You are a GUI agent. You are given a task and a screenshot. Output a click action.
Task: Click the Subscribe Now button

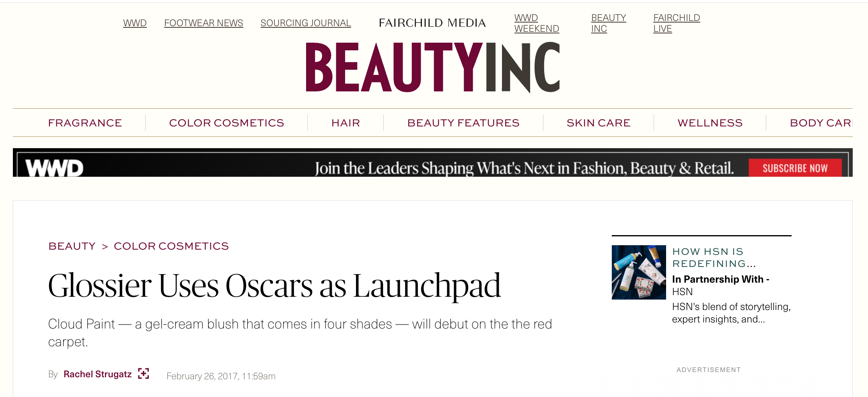click(x=795, y=168)
